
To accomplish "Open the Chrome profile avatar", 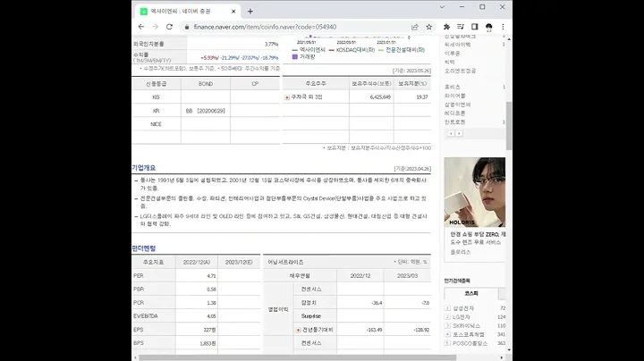I will click(488, 27).
